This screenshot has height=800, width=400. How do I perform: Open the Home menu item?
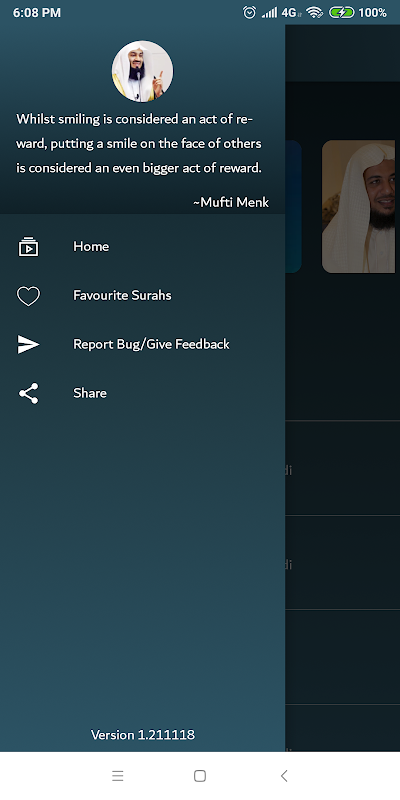142,246
